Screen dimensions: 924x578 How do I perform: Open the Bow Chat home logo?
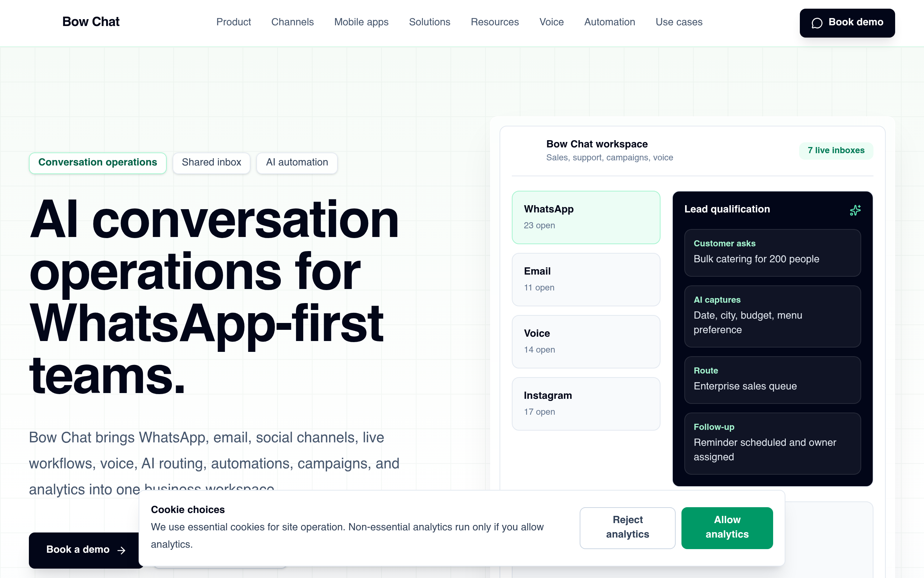(x=91, y=22)
